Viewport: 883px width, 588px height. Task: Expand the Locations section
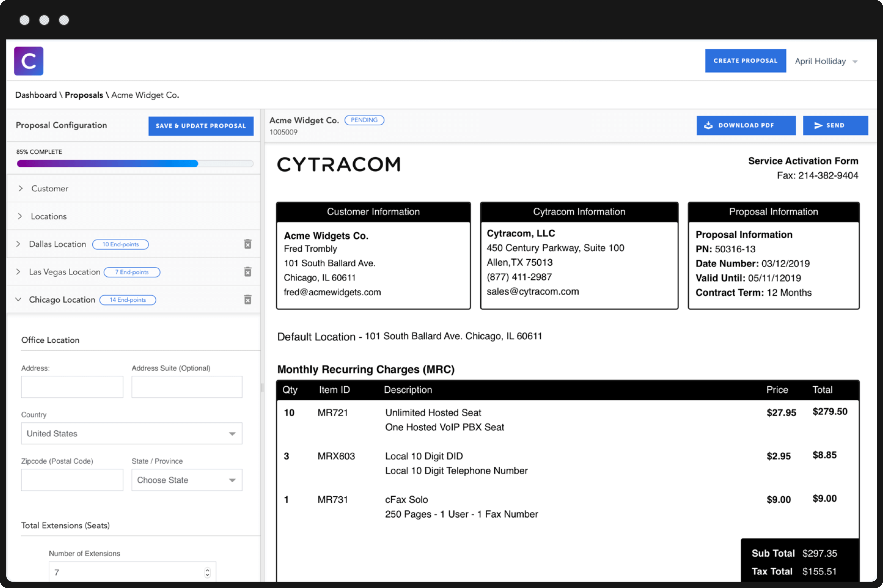click(x=134, y=216)
